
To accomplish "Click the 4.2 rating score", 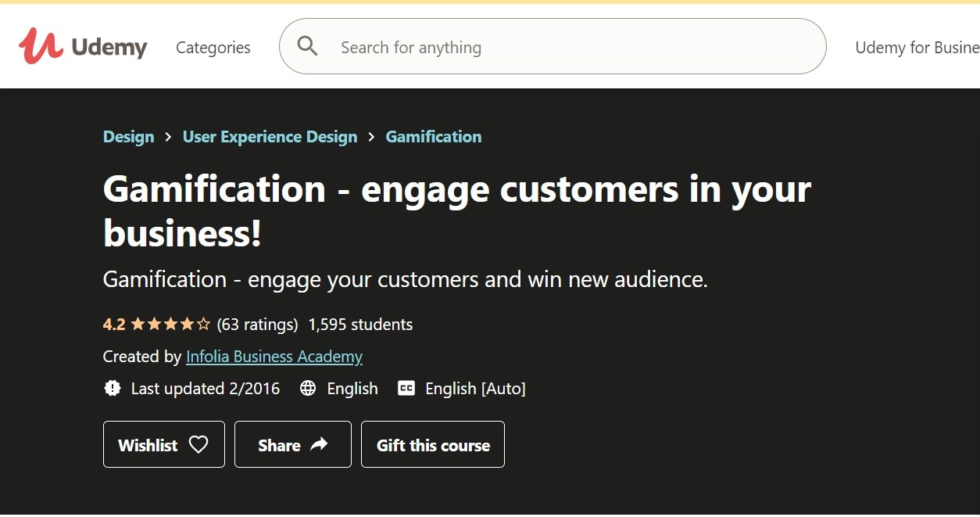I will [x=114, y=325].
